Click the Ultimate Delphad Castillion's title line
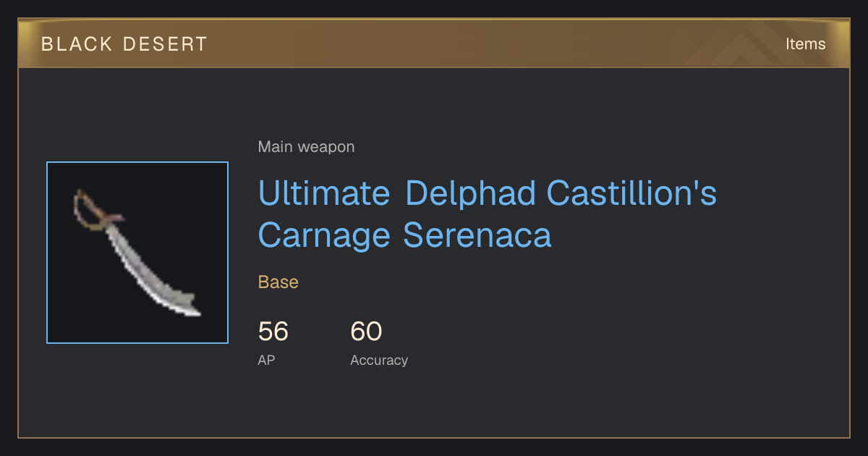Screen dimensions: 868x456 488,193
